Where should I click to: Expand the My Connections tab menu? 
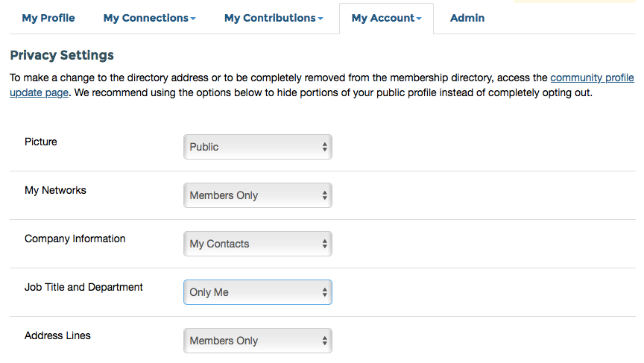[x=149, y=18]
